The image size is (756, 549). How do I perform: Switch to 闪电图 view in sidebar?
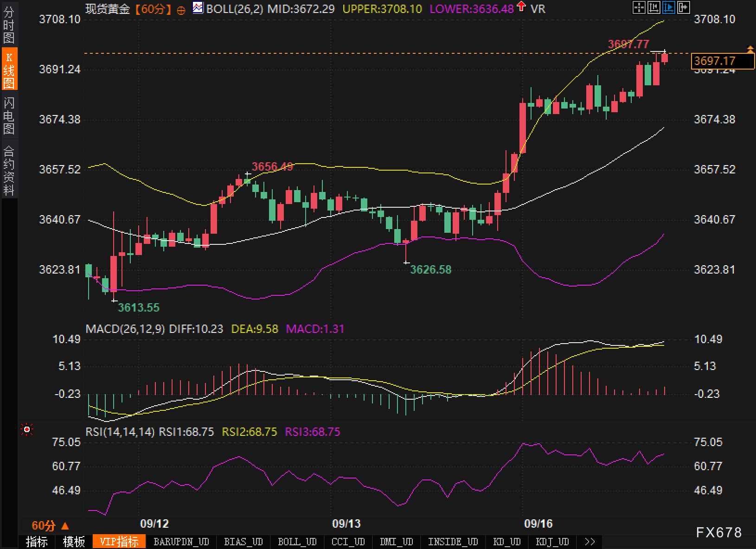[9, 115]
